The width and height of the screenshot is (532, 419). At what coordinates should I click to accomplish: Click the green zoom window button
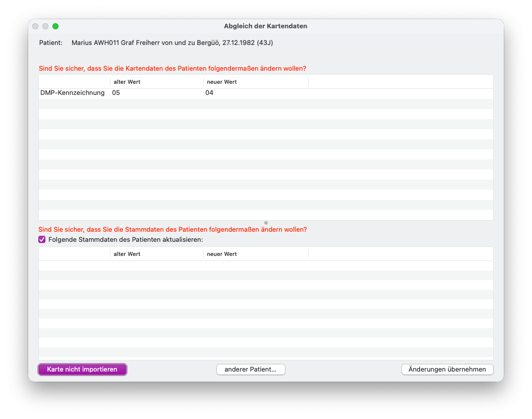pos(55,26)
